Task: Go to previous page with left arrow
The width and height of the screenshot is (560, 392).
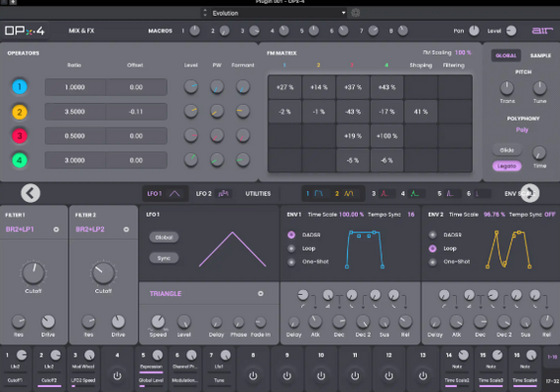Action: pyautogui.click(x=30, y=193)
